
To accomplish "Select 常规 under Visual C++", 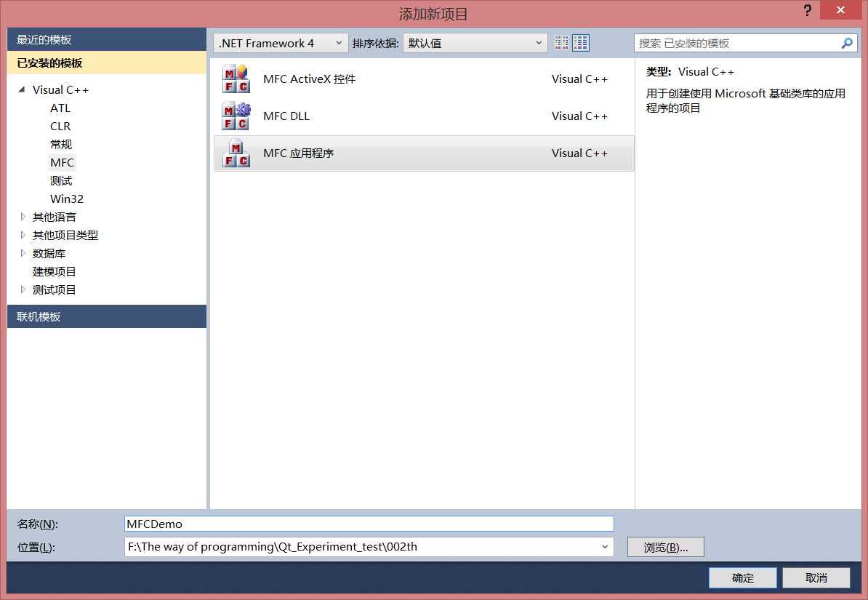I will (x=61, y=145).
